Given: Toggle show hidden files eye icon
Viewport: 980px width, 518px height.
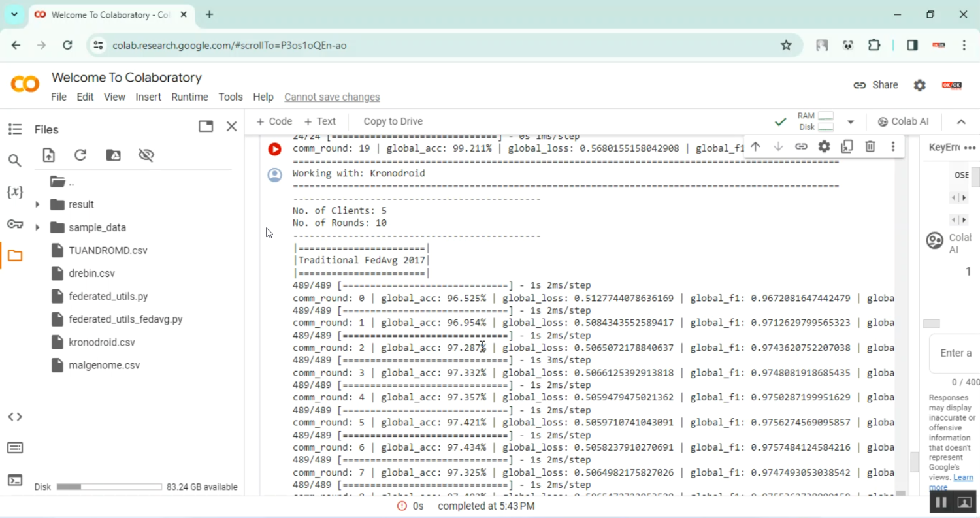Looking at the screenshot, I should pyautogui.click(x=146, y=155).
